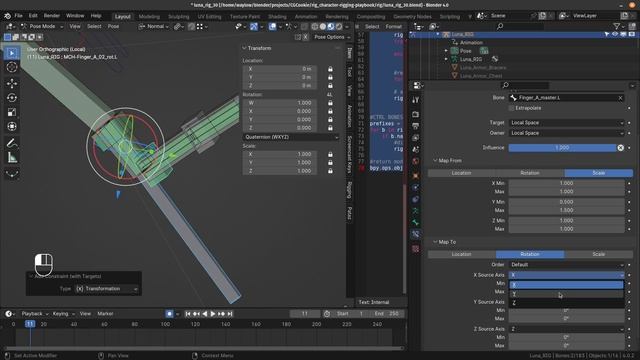Switch to the Modeling workspace tab

point(149,17)
